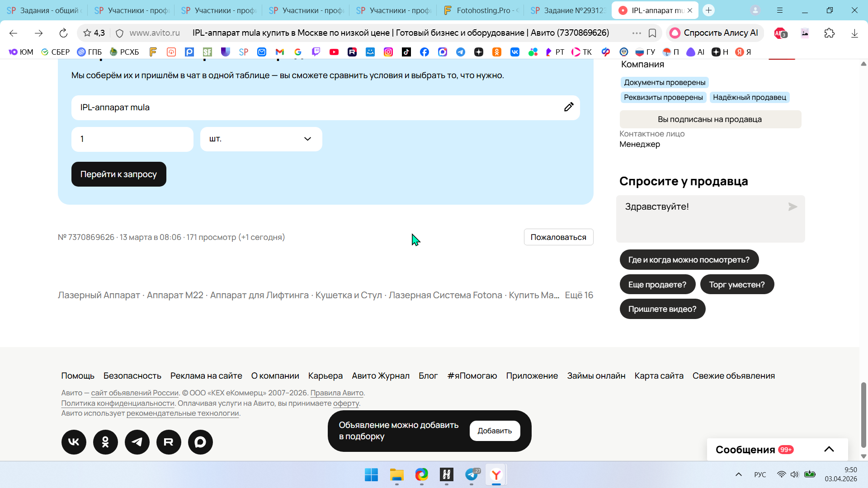
Task: Open the шт. unit dropdown
Action: [x=261, y=139]
